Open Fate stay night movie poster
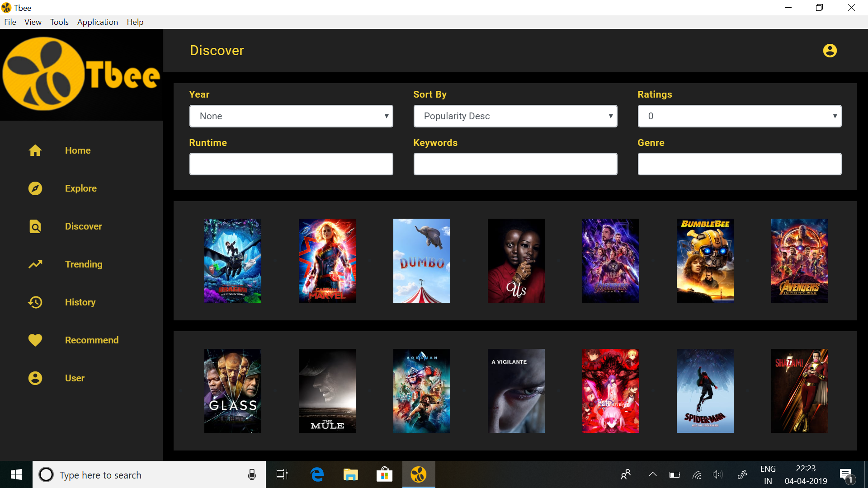This screenshot has height=488, width=868. tap(610, 391)
